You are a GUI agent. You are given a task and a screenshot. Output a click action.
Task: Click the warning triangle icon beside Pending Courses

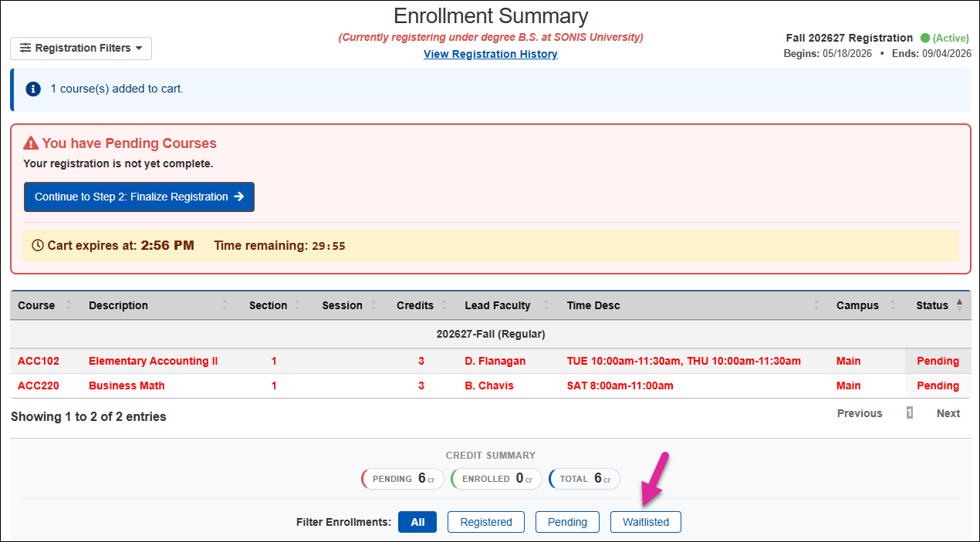[x=31, y=143]
